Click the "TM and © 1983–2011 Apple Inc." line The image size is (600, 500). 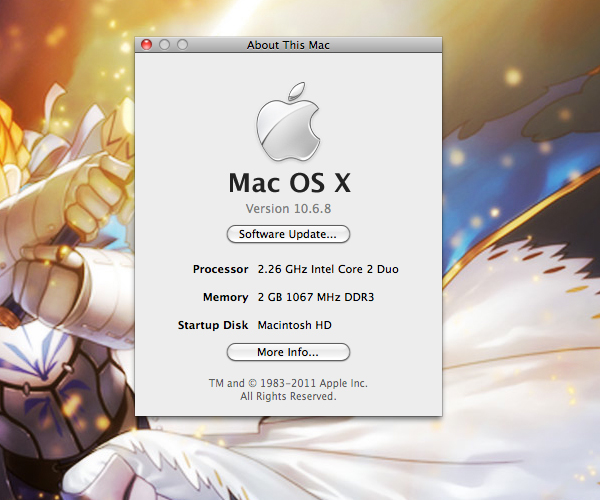[x=288, y=383]
